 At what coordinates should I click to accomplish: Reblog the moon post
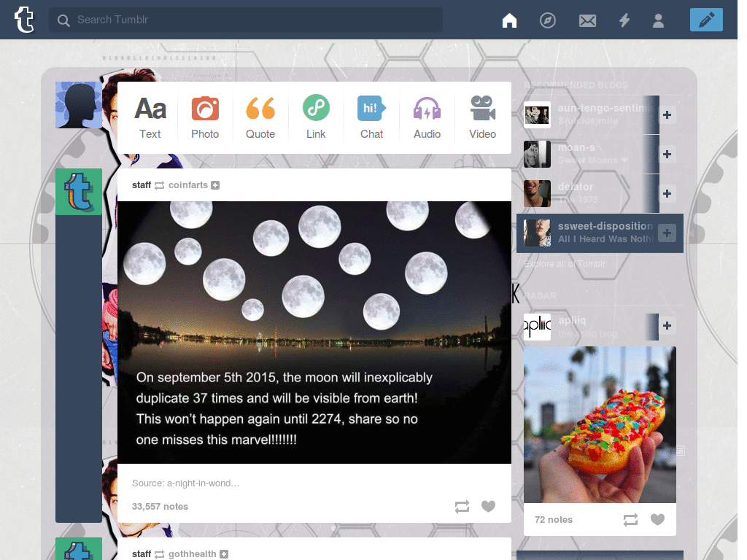click(x=462, y=507)
